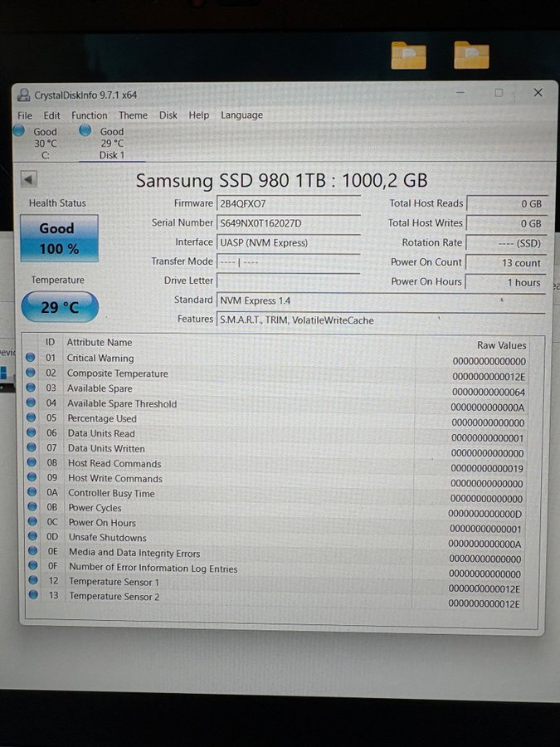Click the previous disk arrow button
Viewport: 560px width, 747px height.
[x=29, y=179]
